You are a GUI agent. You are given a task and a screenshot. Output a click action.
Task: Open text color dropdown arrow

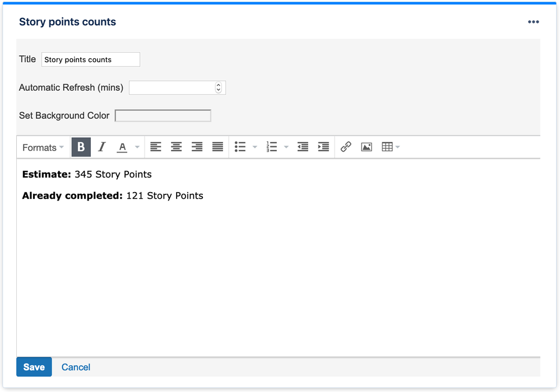pos(137,147)
